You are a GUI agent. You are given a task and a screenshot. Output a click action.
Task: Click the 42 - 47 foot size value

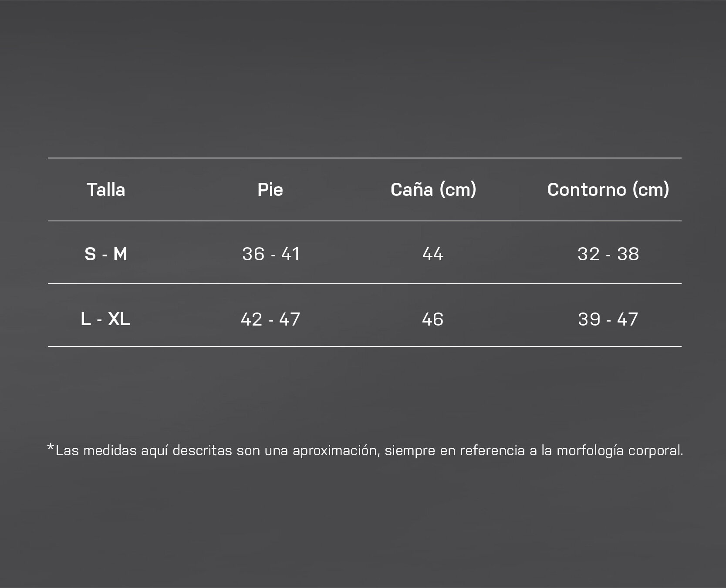click(270, 319)
